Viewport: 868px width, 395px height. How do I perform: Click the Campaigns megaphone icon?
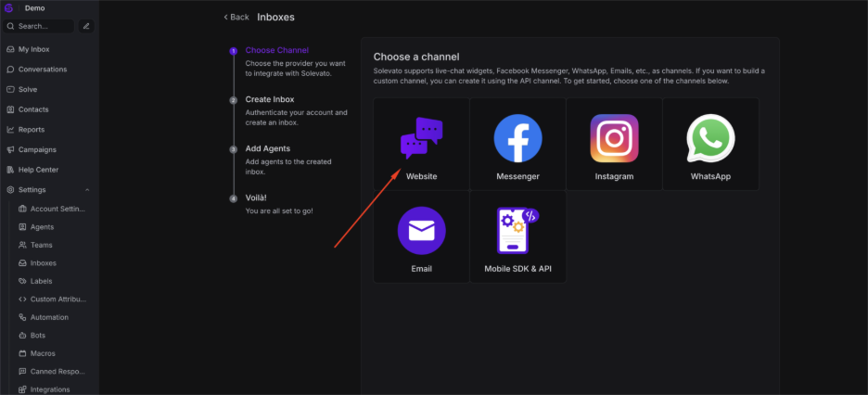point(10,149)
